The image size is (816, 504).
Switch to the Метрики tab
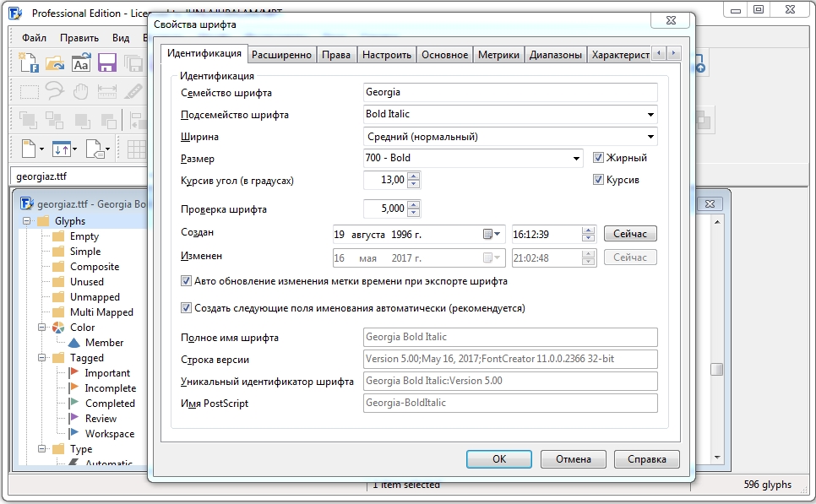(x=498, y=55)
